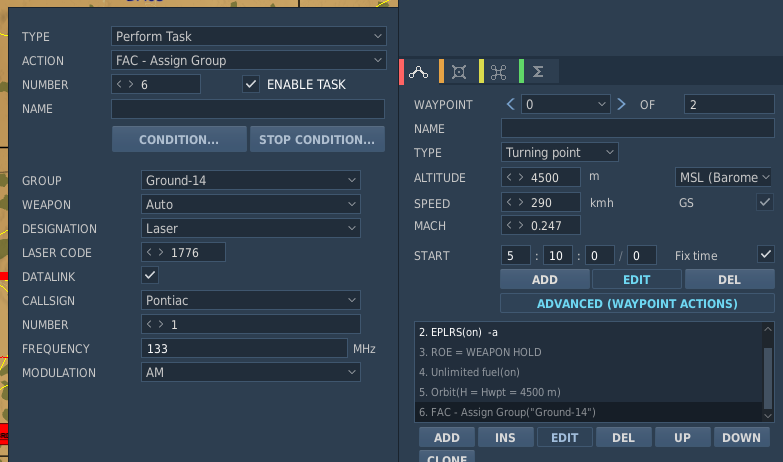Click action list scroll down arrow
Image resolution: width=783 pixels, height=462 pixels.
(x=768, y=416)
